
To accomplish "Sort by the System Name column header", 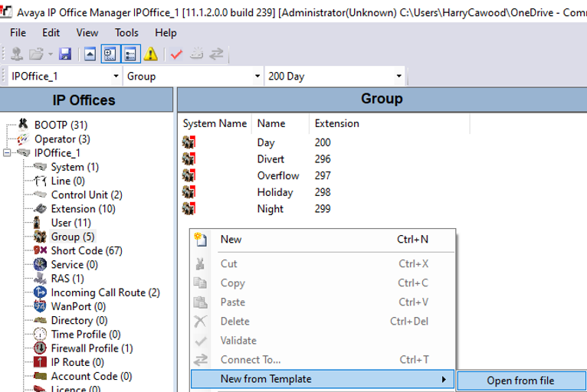I will (x=215, y=123).
